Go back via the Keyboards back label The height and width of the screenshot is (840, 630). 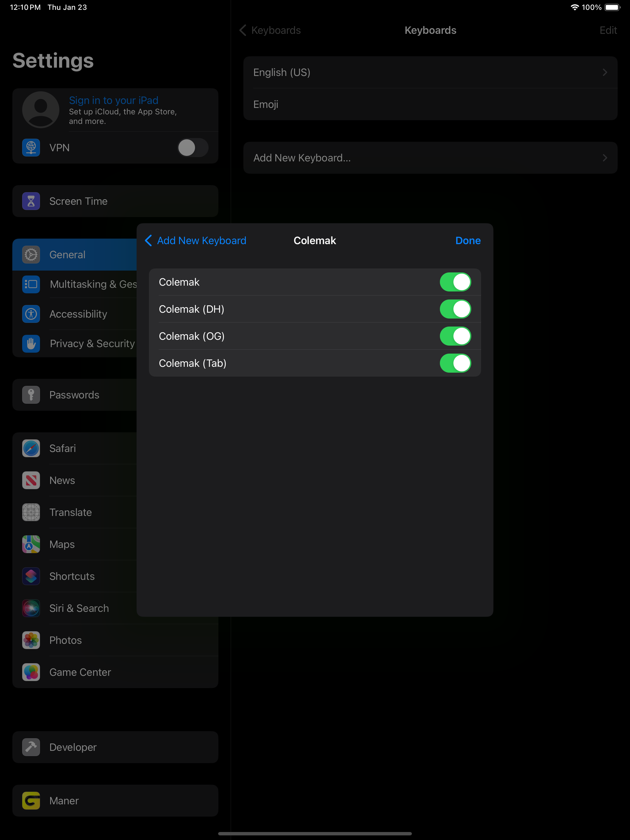276,30
